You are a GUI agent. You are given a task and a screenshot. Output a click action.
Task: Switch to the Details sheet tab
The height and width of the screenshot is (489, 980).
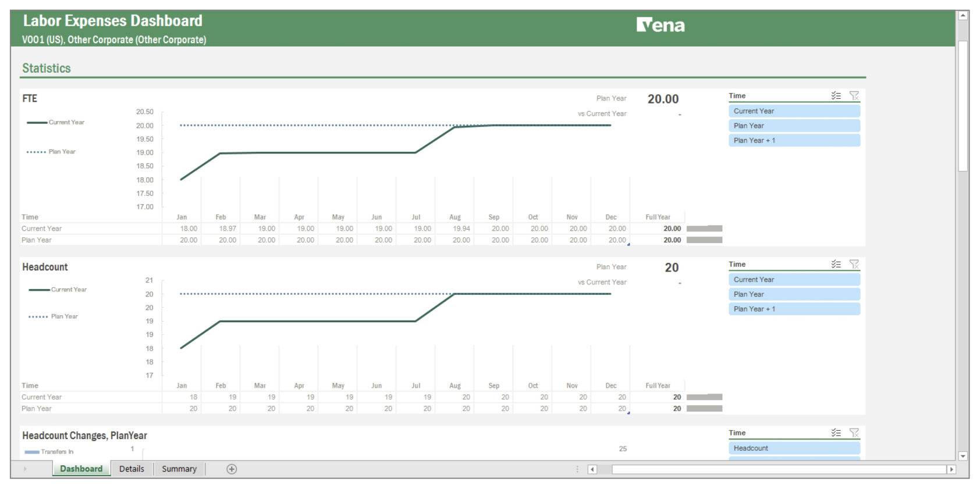point(132,469)
